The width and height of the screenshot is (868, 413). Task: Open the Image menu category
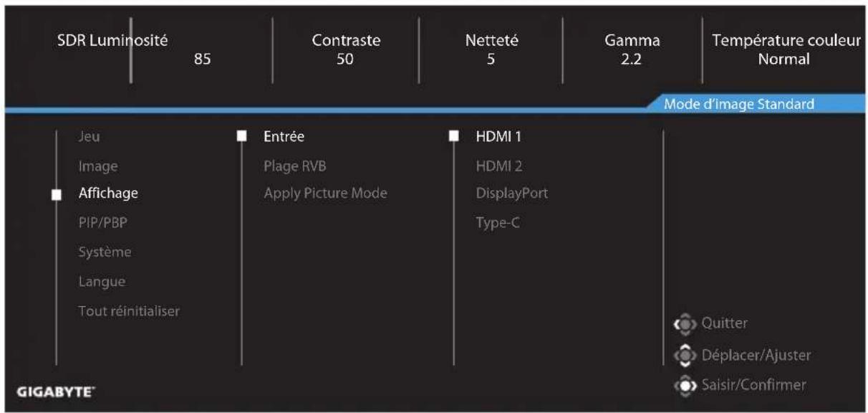[x=98, y=166]
